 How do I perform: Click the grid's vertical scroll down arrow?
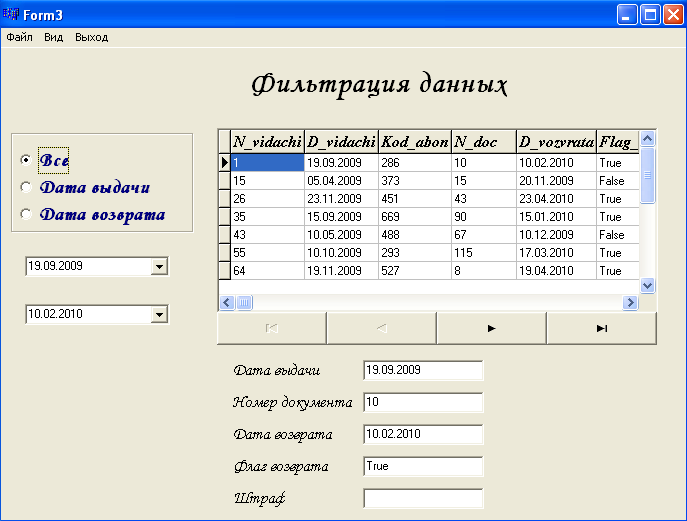tap(646, 285)
